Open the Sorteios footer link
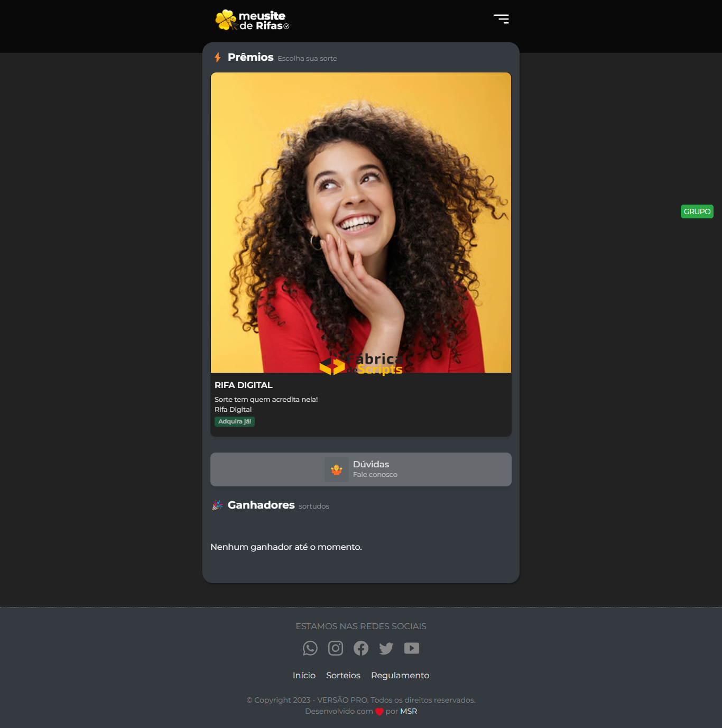722x728 pixels. pyautogui.click(x=343, y=675)
